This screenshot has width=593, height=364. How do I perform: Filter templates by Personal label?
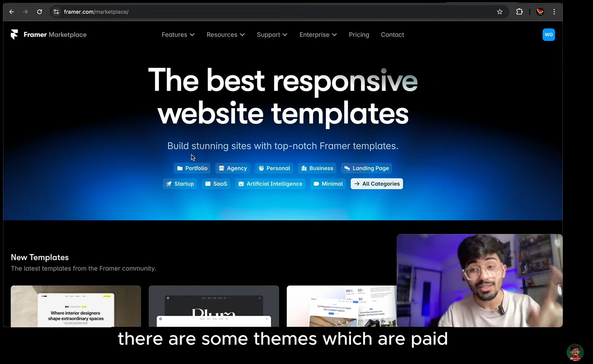(278, 168)
